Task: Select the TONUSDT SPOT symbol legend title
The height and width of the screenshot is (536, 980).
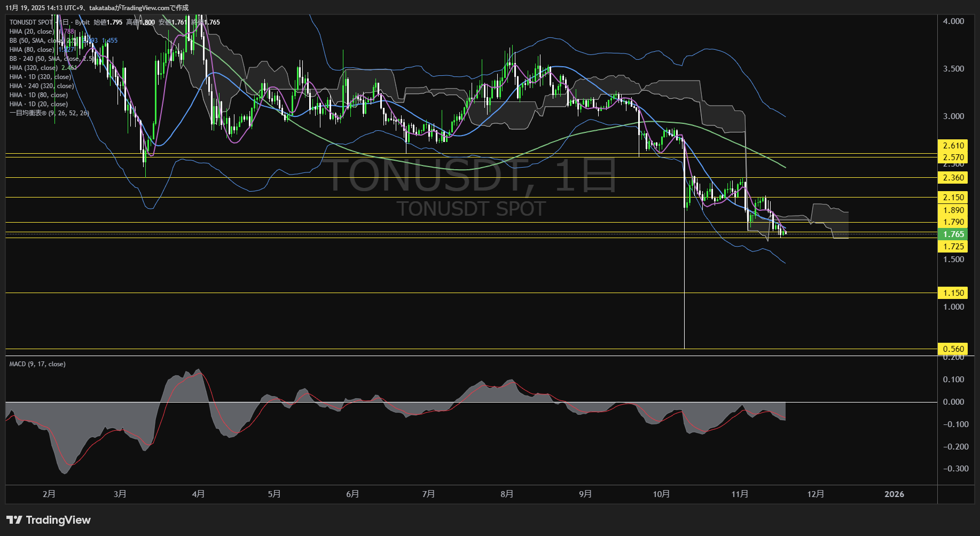Action: pyautogui.click(x=31, y=22)
